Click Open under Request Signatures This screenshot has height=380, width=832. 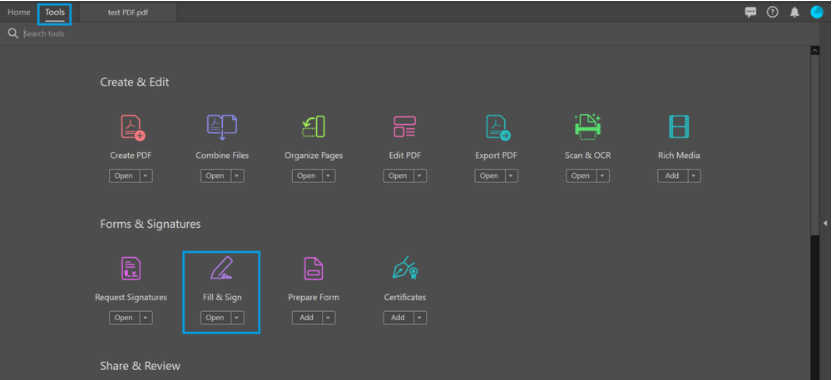[x=125, y=317]
